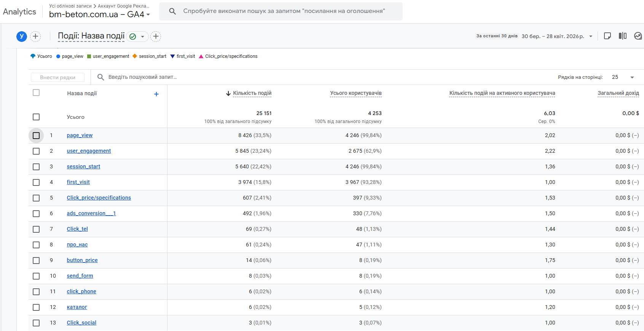
Task: Sort by 'Усього користувачів' column
Action: point(355,93)
